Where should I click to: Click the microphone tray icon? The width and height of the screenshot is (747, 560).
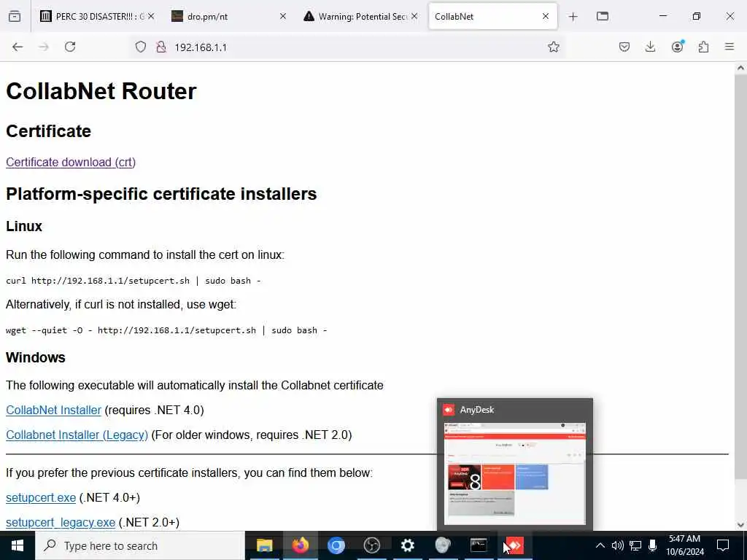tap(653, 545)
